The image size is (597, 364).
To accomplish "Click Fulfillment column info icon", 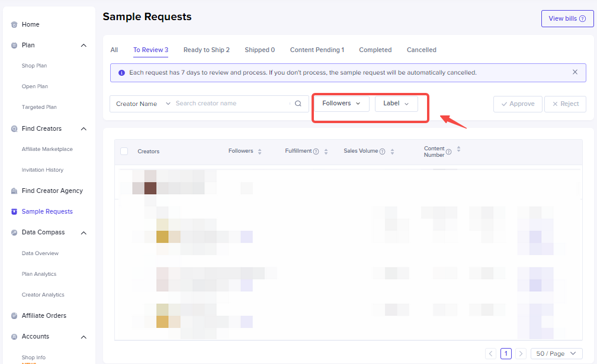I will pos(316,152).
